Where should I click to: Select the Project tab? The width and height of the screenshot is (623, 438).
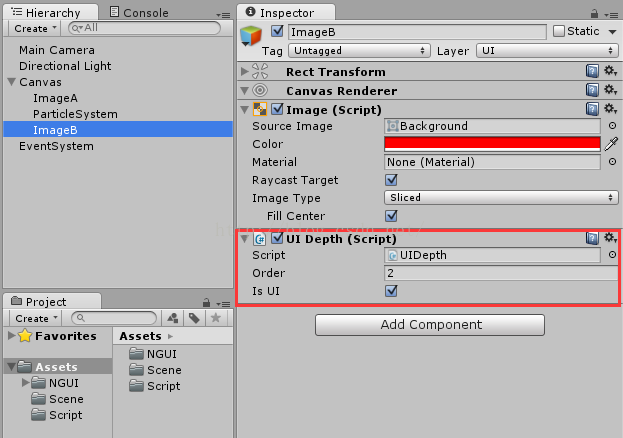(x=52, y=301)
